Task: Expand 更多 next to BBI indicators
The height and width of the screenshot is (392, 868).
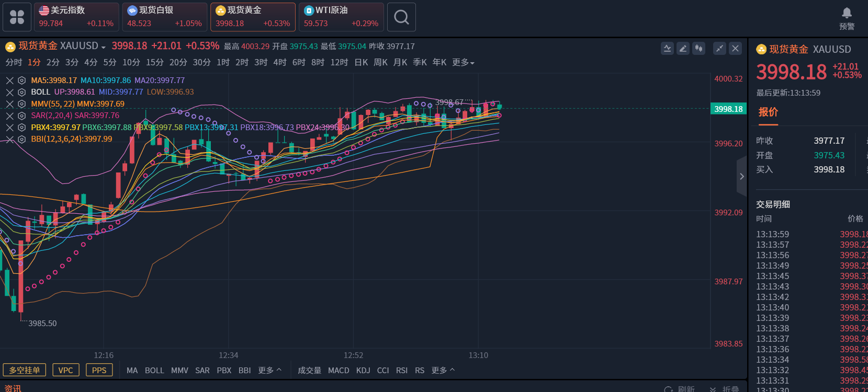Action: (269, 371)
